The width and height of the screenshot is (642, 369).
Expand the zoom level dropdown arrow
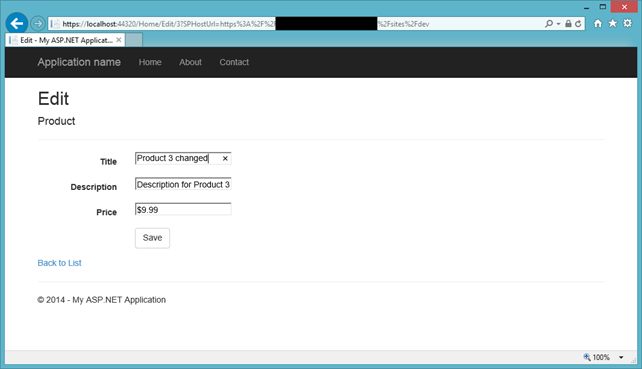coord(621,358)
